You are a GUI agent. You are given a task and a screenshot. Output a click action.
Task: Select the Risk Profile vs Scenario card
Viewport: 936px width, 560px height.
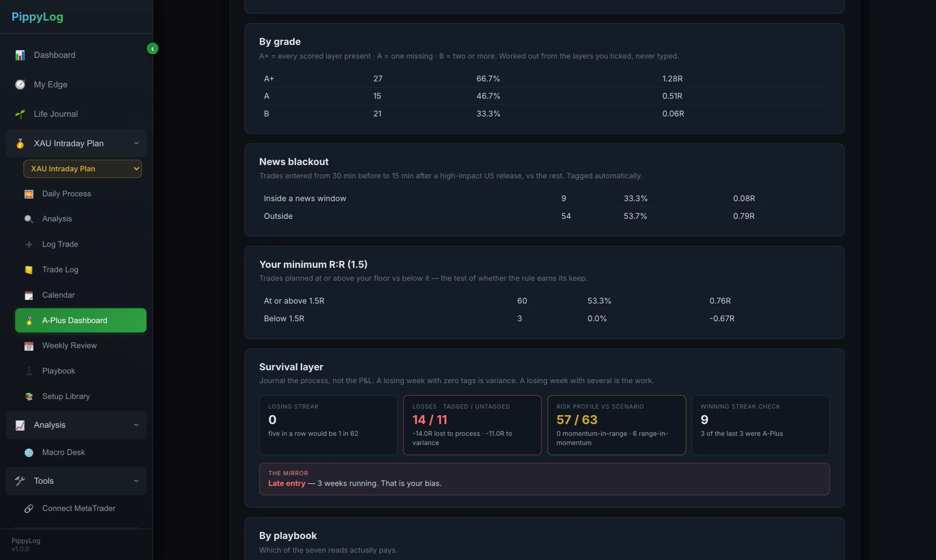coord(617,425)
